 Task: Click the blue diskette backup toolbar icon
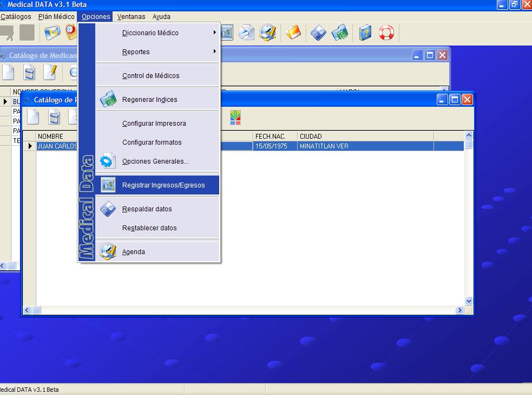(318, 33)
